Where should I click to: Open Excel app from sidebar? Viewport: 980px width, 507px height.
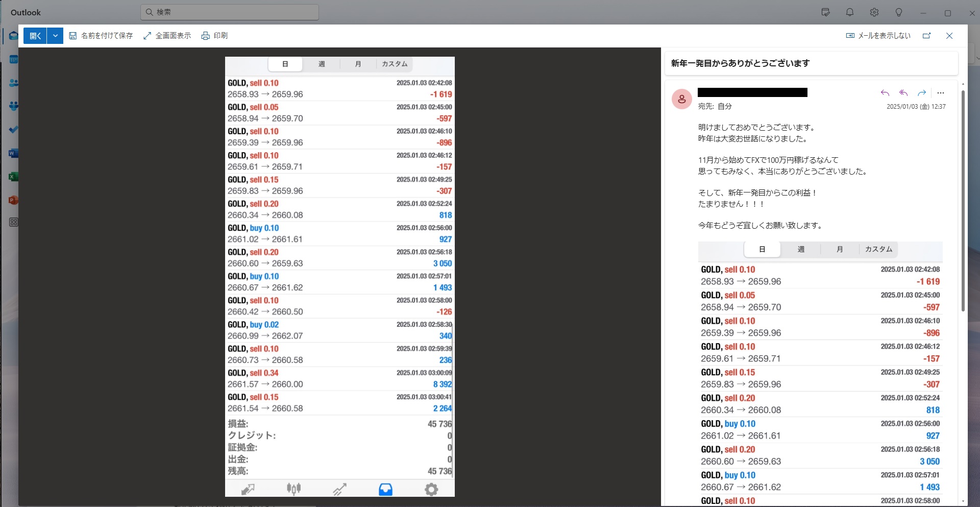[14, 177]
